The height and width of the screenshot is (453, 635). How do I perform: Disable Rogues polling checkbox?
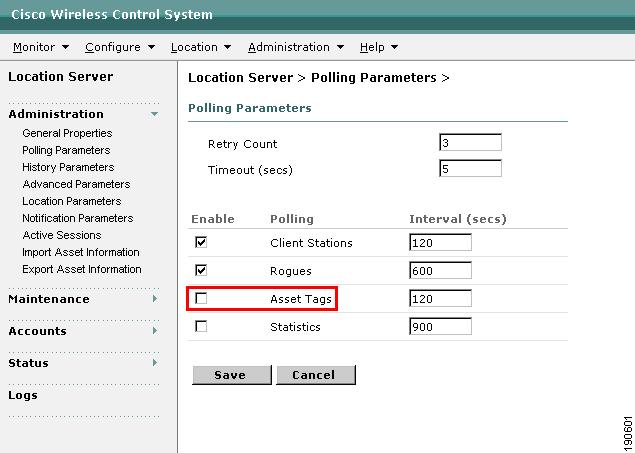tap(201, 270)
